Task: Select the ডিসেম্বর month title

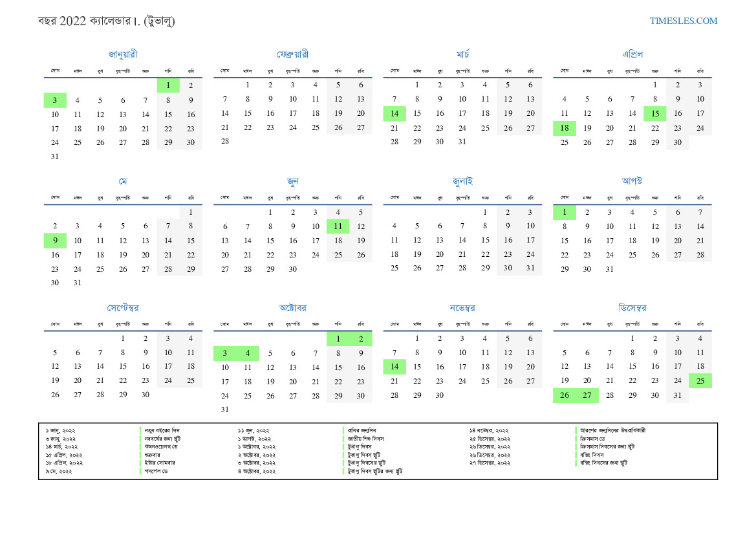Action: [x=632, y=308]
